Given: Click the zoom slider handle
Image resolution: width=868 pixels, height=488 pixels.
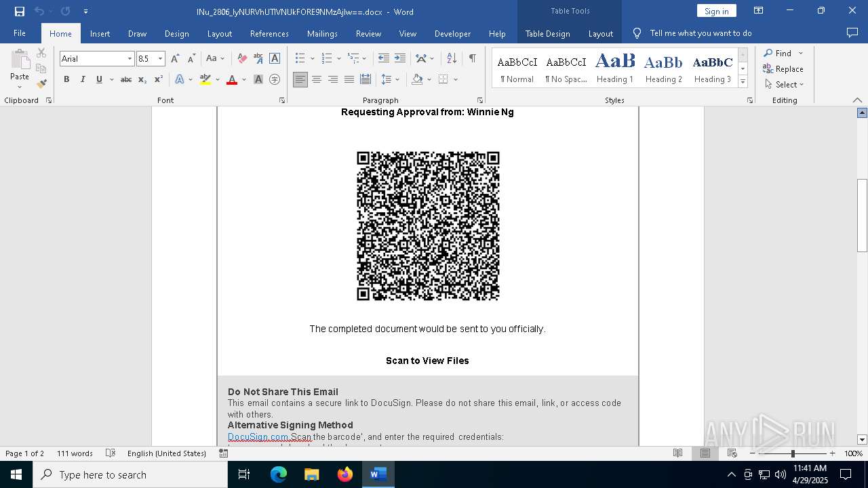Looking at the screenshot, I should pyautogui.click(x=793, y=453).
